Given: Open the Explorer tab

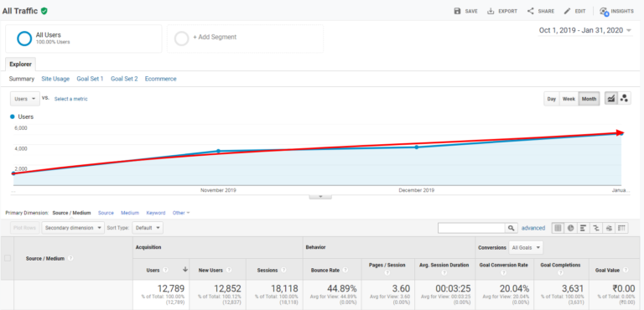Looking at the screenshot, I should coord(20,65).
